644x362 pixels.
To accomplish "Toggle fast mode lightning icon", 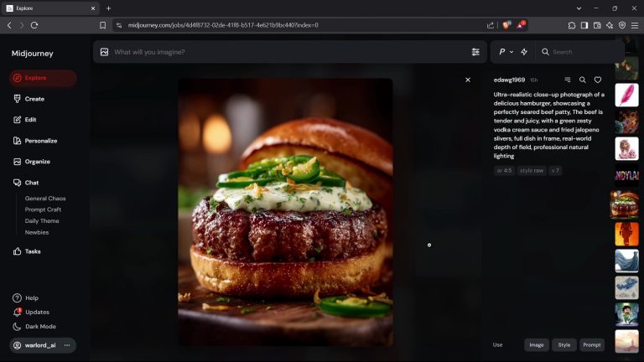I will tap(524, 52).
